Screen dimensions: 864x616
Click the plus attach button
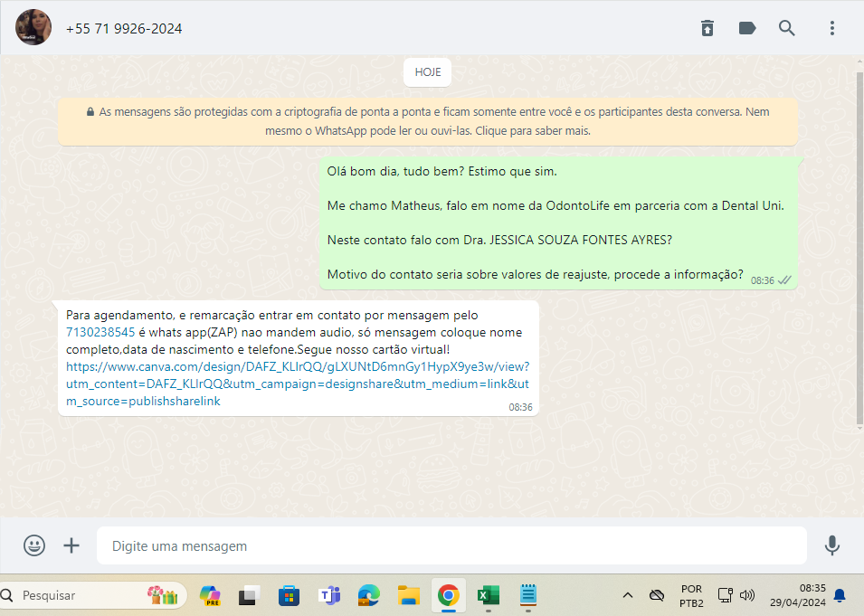[x=71, y=545]
